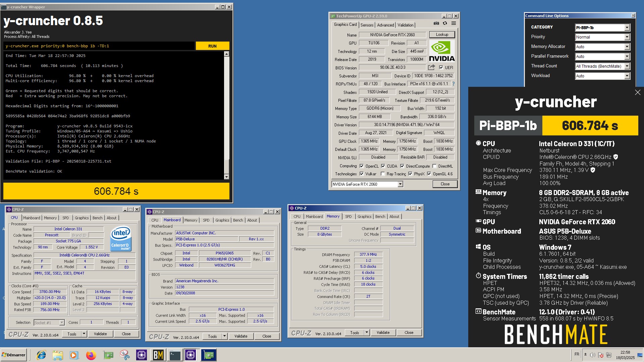Viewport: 644px width, 362px height.
Task: Toggle the Ray Tracing checkbox
Action: (x=383, y=174)
